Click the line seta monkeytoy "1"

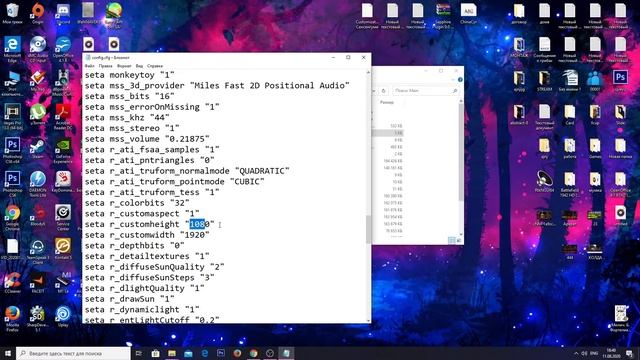[x=129, y=75]
